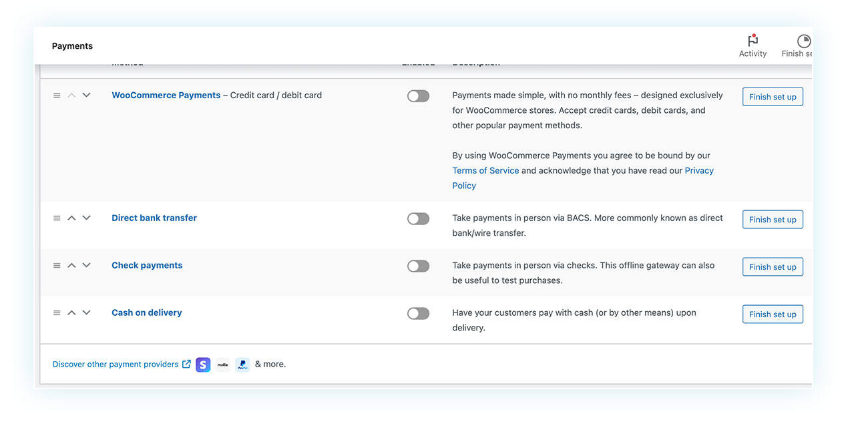Viewport: 868px width, 434px height.
Task: Grab the Direct bank transfer drag handle
Action: click(x=57, y=218)
